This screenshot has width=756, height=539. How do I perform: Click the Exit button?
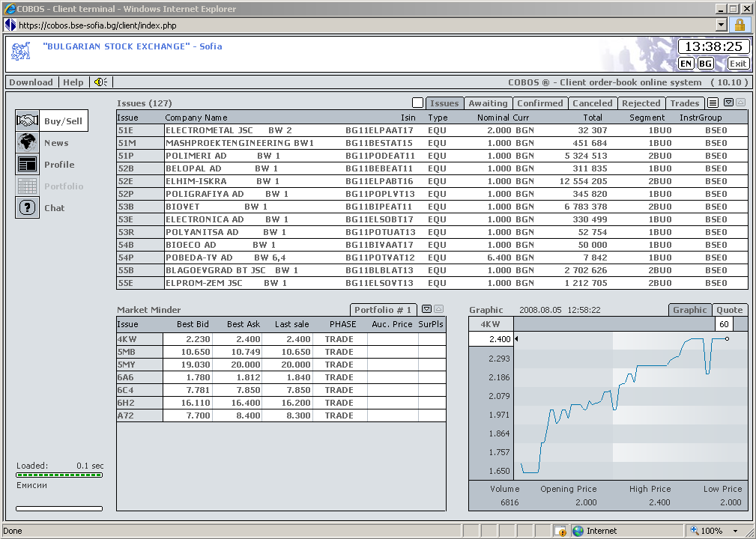click(x=737, y=64)
